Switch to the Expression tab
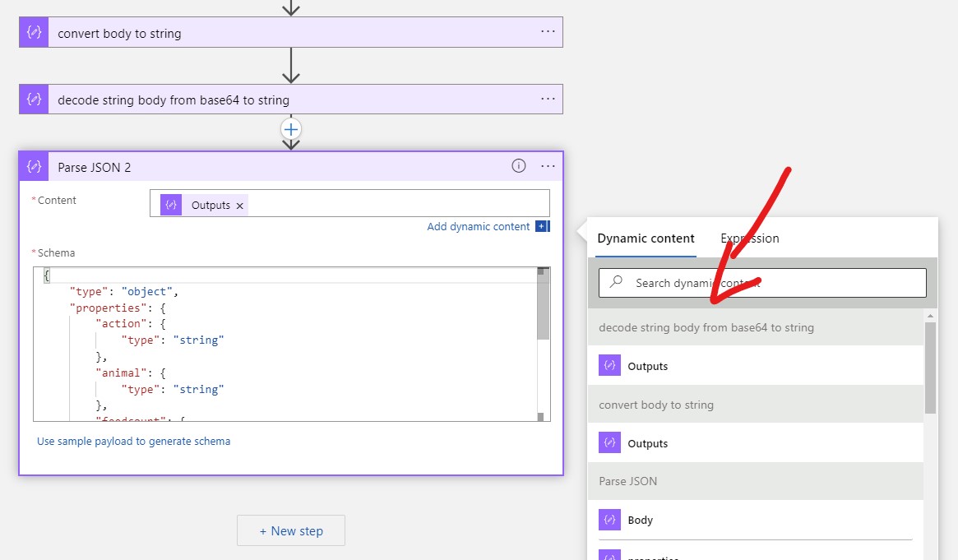958x560 pixels. tap(749, 238)
